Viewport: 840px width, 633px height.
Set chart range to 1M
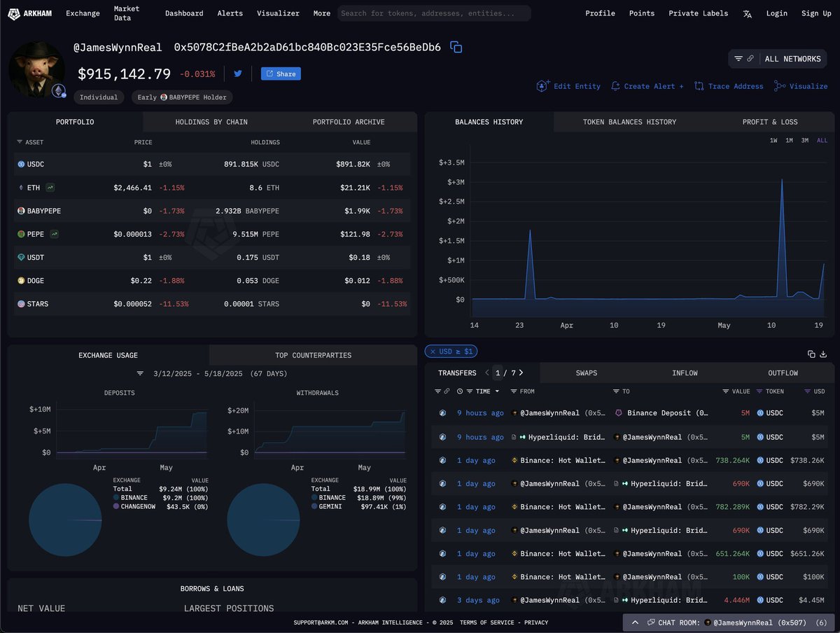(x=789, y=141)
